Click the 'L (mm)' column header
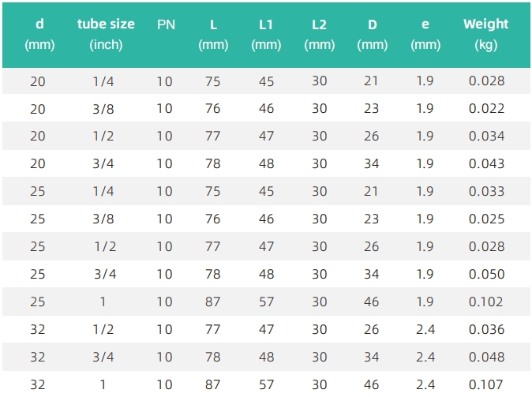532x397 pixels. pyautogui.click(x=213, y=34)
